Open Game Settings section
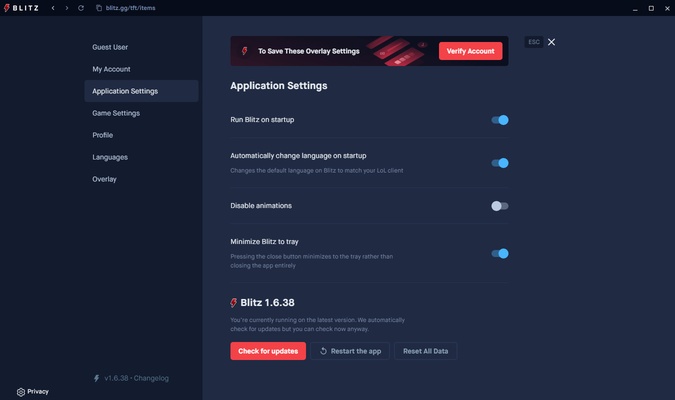Screen dimensions: 675x400 pyautogui.click(x=116, y=113)
